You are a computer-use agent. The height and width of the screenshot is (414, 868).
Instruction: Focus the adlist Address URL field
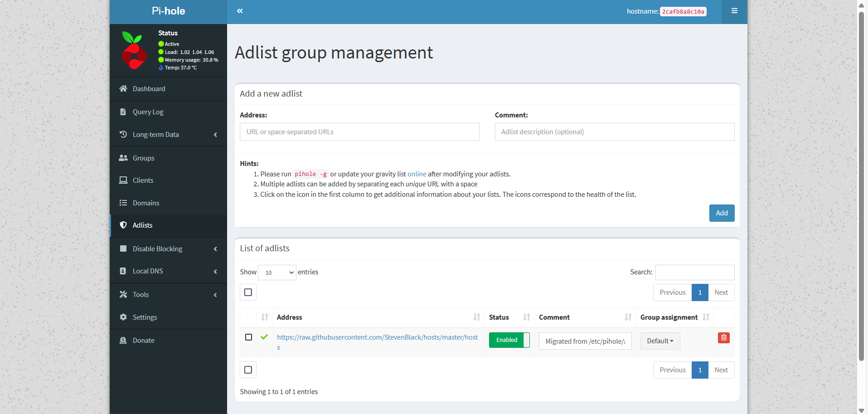(359, 132)
